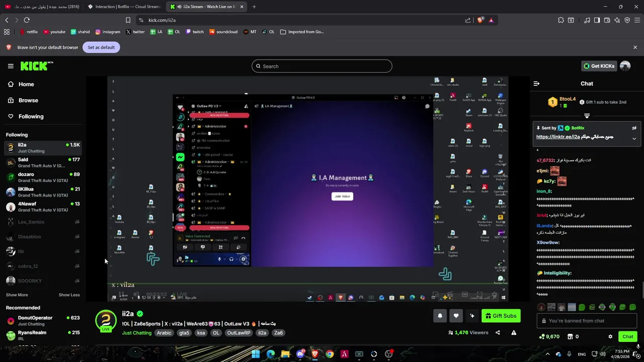Open a new browser tab
This screenshot has width=644, height=362.
pos(254,7)
